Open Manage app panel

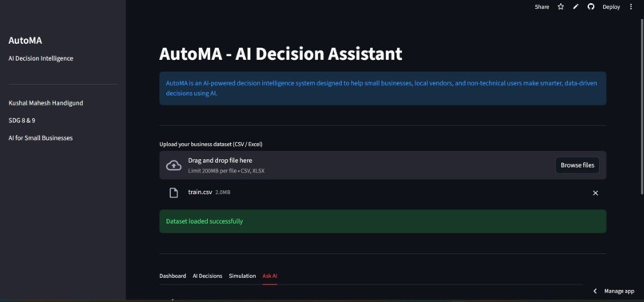click(619, 291)
